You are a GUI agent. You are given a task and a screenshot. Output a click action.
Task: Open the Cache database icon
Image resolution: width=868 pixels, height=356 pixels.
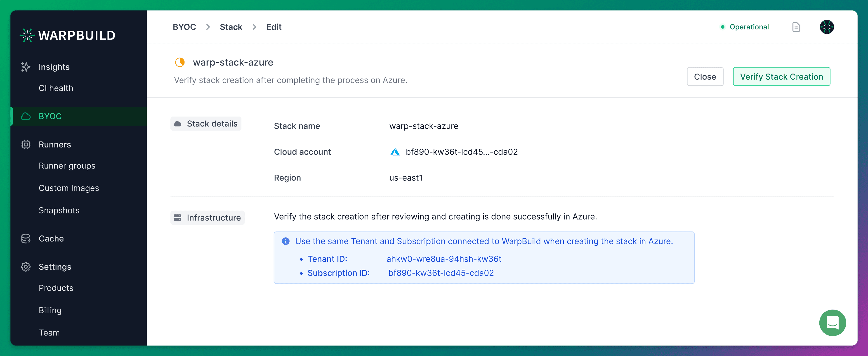coord(26,239)
